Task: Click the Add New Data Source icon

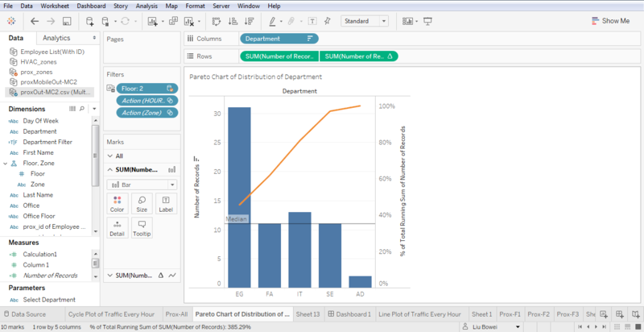Action: 89,22
